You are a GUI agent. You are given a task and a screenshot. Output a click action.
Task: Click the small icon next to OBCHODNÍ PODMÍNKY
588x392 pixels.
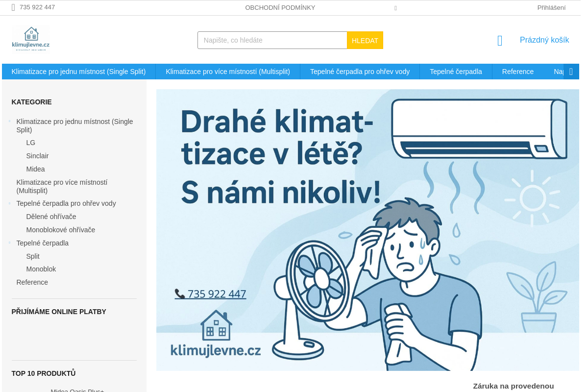(395, 8)
